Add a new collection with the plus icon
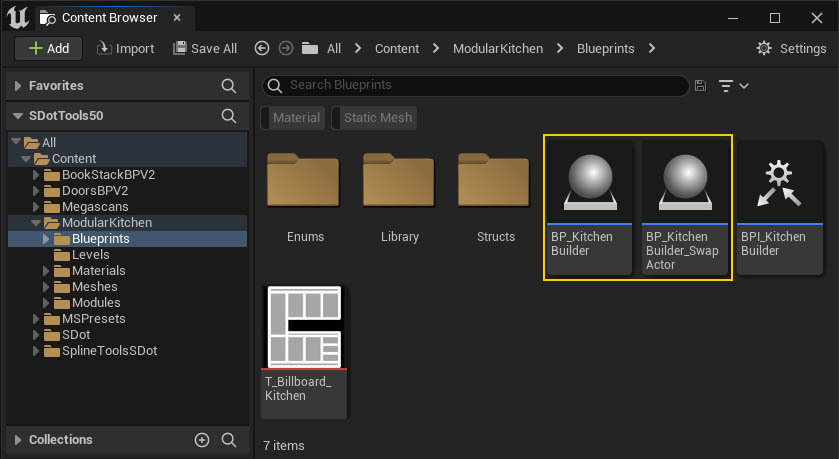This screenshot has height=459, width=839. (x=202, y=440)
